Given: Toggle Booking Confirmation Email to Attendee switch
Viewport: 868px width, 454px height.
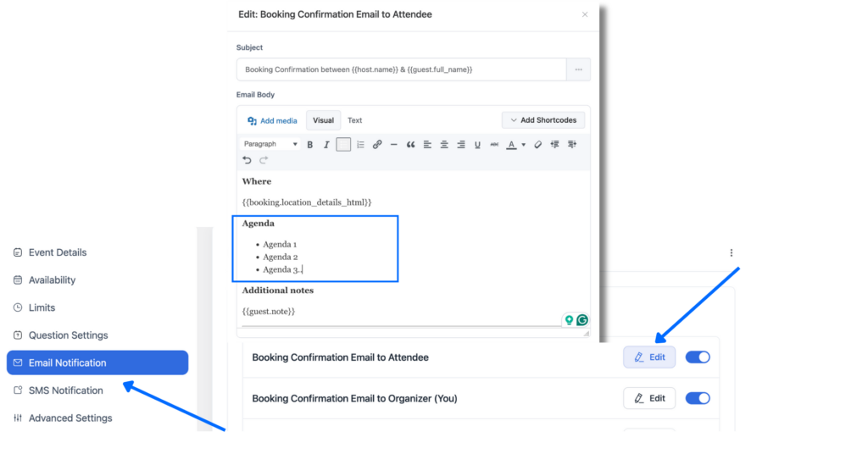Looking at the screenshot, I should tap(698, 357).
